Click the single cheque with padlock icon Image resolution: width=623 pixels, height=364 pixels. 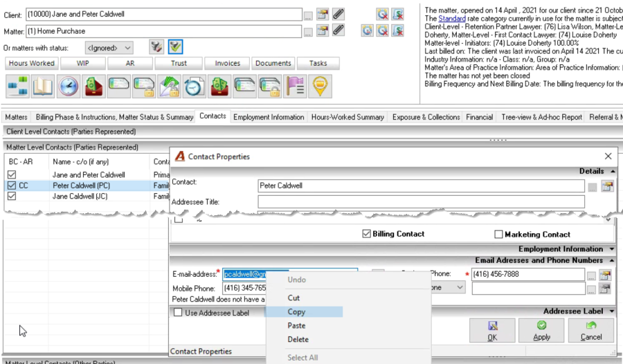(x=144, y=87)
